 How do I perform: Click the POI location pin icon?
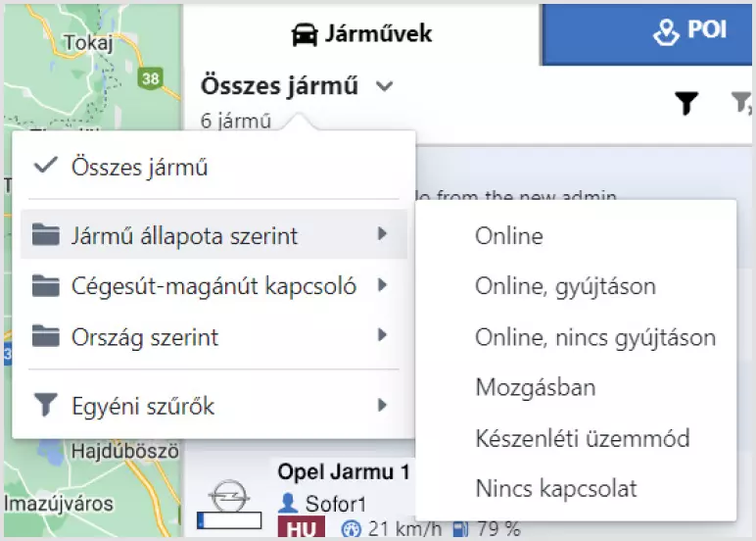[666, 31]
